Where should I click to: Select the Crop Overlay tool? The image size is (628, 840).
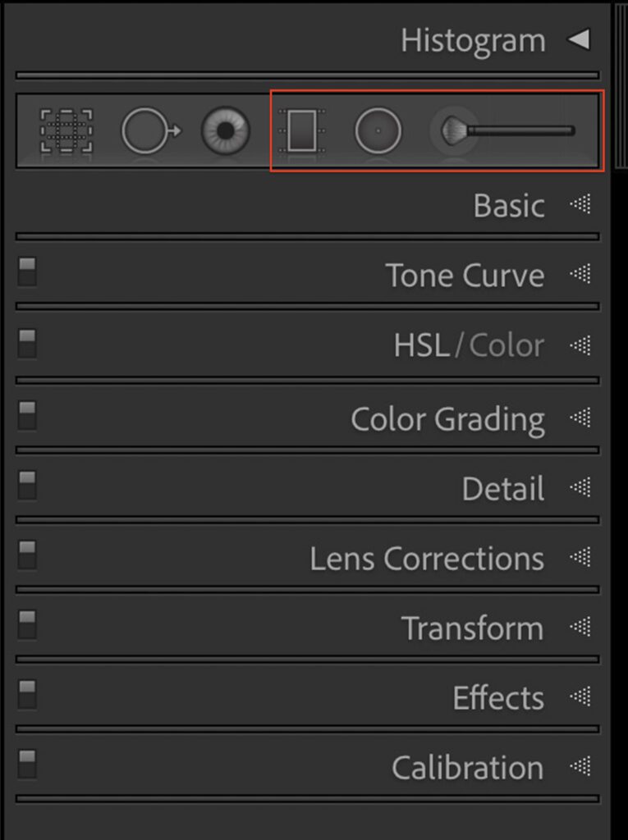66,131
